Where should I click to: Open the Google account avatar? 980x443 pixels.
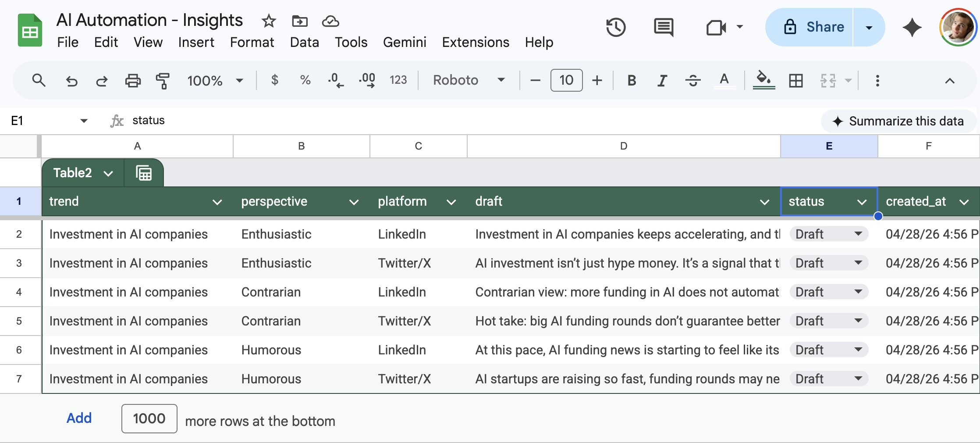[x=958, y=27]
